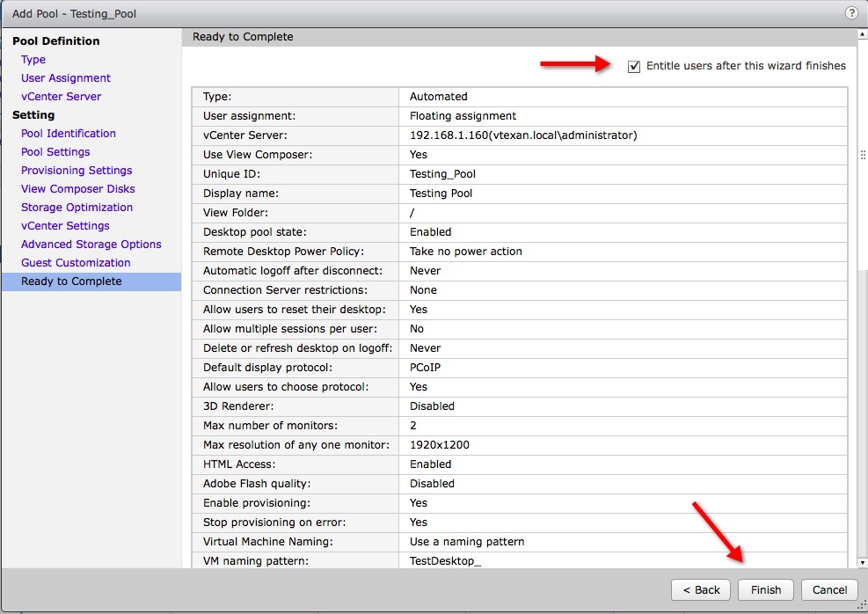Viewport: 868px width, 614px height.
Task: Navigate to Advanced Storage Options
Action: tap(91, 245)
